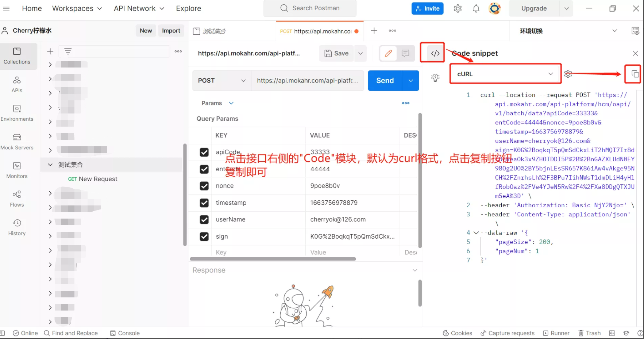Open the Flows sidebar panel
Screen dimensions: 644x339
coord(17,199)
